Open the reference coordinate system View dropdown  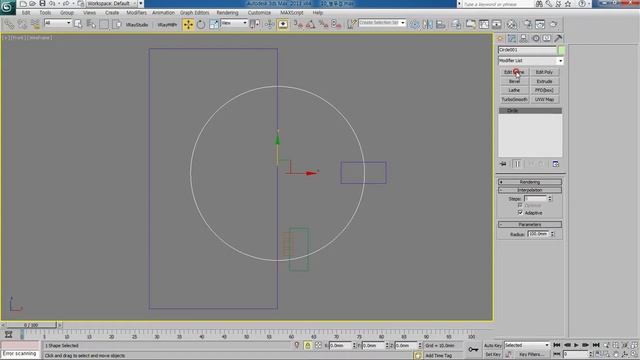click(x=234, y=23)
